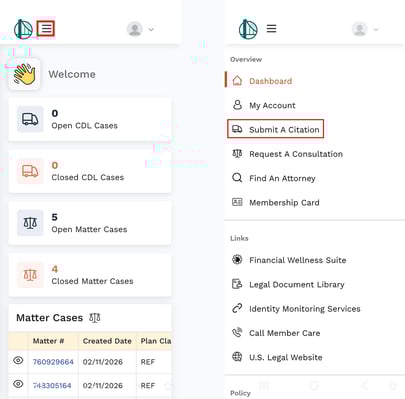Image resolution: width=405 pixels, height=399 pixels.
Task: Select Dashboard in the Overview menu
Action: pyautogui.click(x=270, y=81)
